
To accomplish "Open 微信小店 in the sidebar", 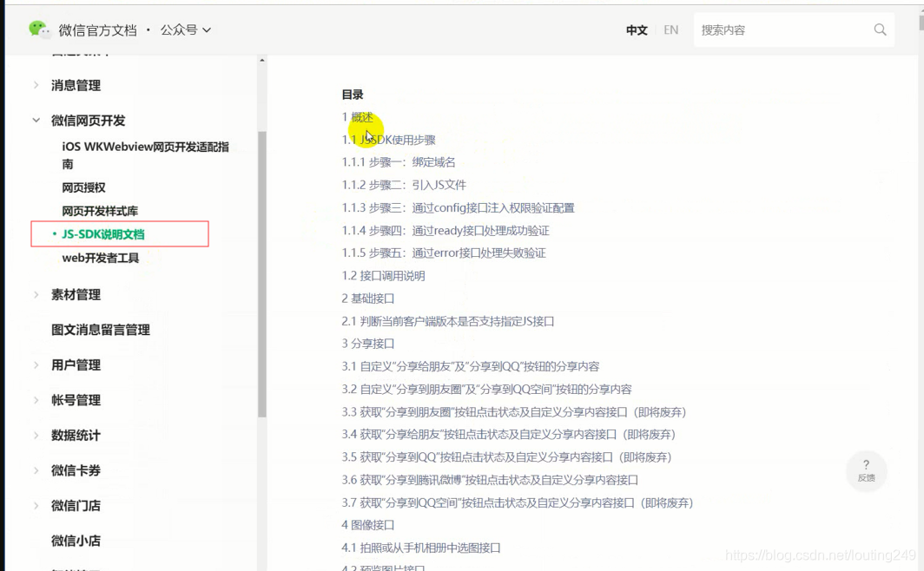I will [76, 541].
